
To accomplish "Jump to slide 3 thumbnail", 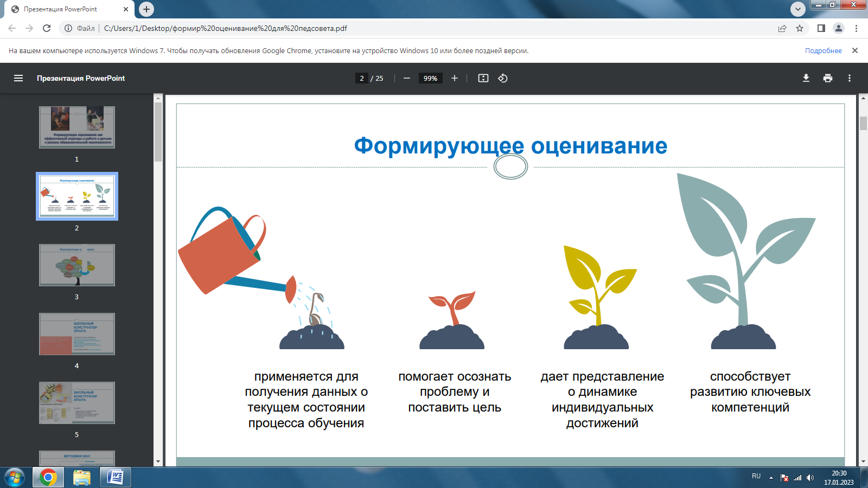I will point(77,265).
